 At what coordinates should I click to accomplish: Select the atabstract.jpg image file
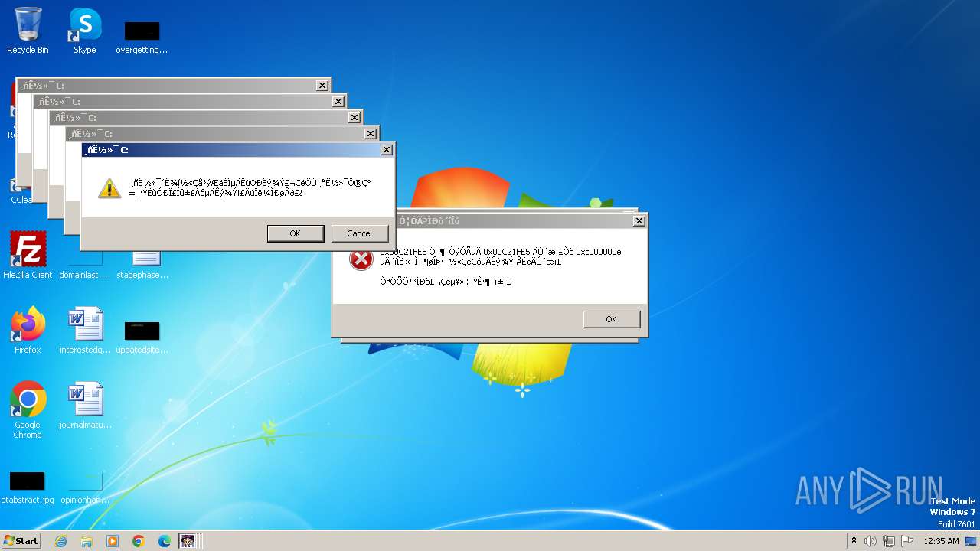point(28,487)
